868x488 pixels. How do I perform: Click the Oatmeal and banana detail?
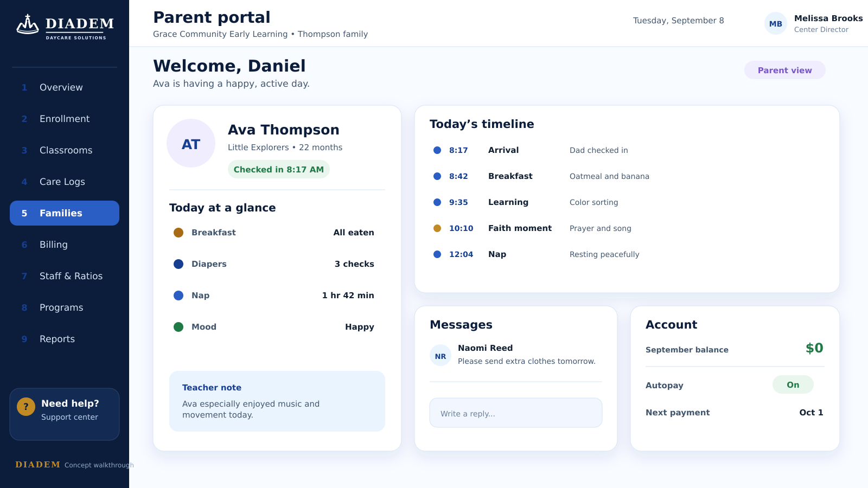609,176
